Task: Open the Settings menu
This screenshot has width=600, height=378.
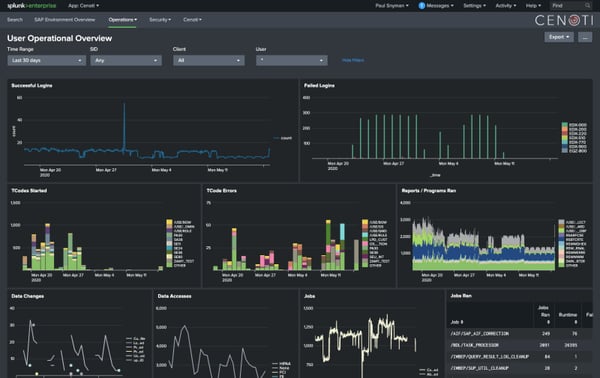Action: pos(474,6)
